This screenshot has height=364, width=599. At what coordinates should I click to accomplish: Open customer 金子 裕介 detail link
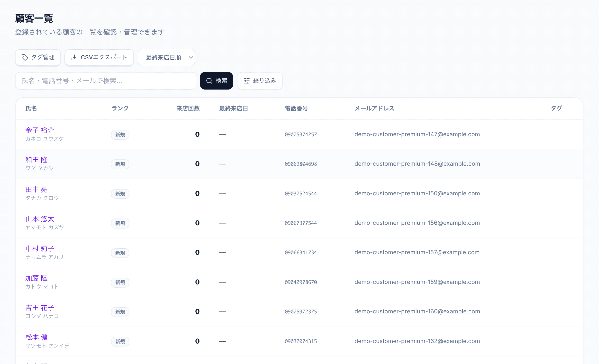click(40, 130)
